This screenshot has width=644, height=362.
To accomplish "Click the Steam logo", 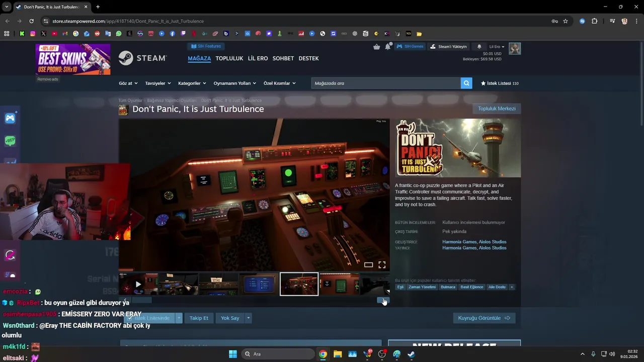I will (143, 58).
